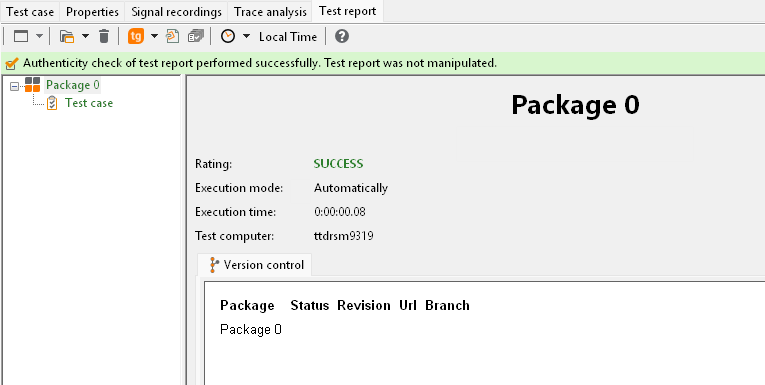
Task: Click the Revision column header
Action: coord(364,305)
